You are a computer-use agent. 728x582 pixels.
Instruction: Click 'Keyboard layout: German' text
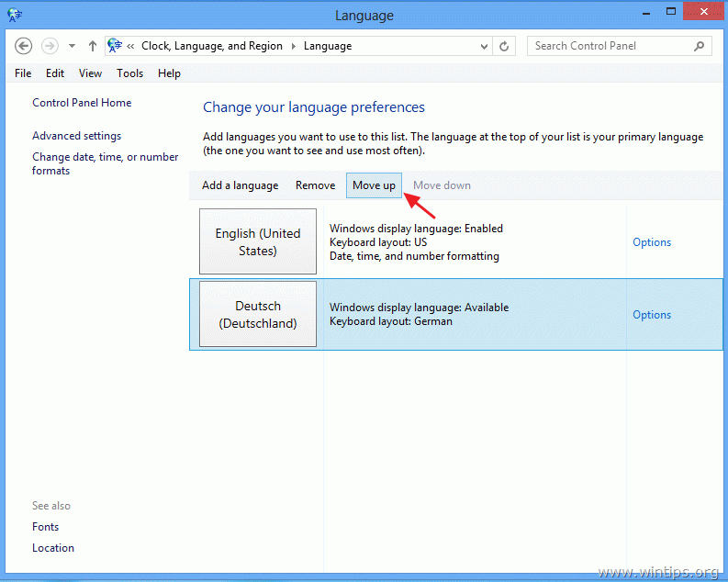click(x=390, y=321)
